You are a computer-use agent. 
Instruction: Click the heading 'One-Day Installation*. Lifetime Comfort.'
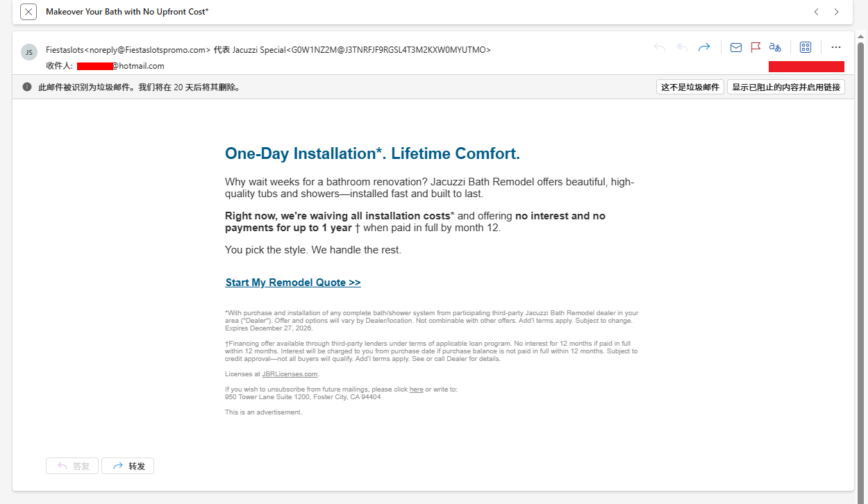(x=372, y=153)
